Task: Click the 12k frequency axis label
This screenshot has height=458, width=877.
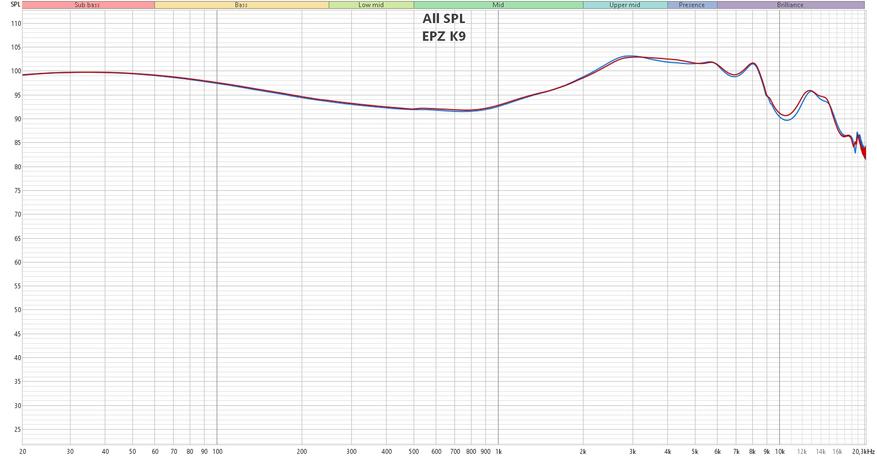Action: 802,451
